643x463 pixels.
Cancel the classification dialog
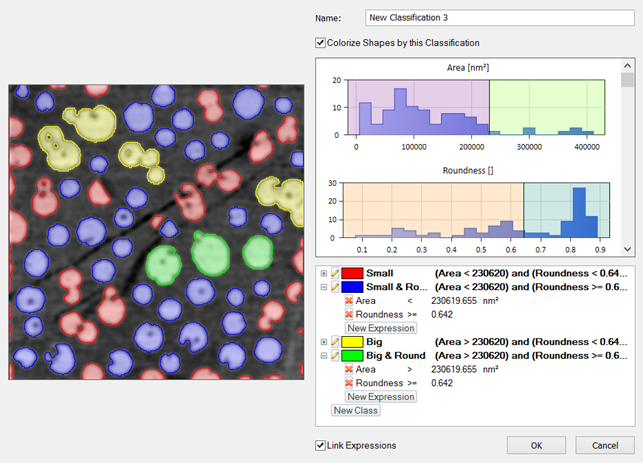pyautogui.click(x=605, y=445)
